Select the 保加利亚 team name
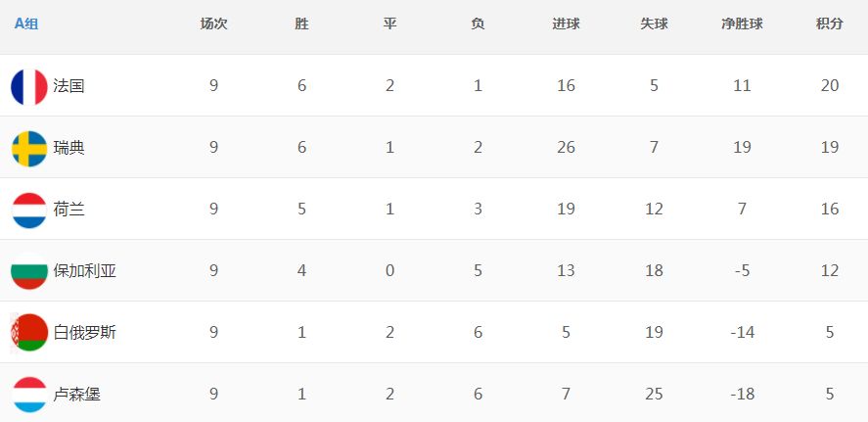Screen dimensions: 868x422 (x=85, y=271)
